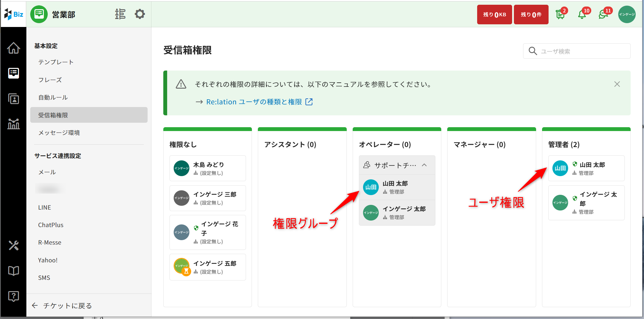The width and height of the screenshot is (644, 319).
Task: Open the user avatar menu top right
Action: coord(627,14)
